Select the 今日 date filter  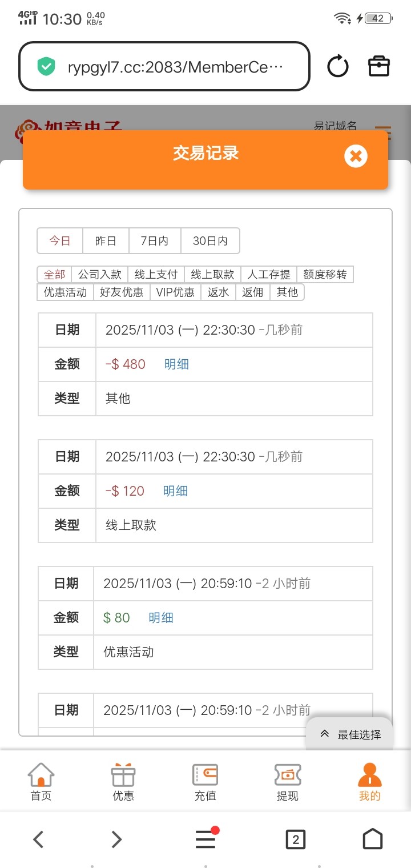click(60, 241)
